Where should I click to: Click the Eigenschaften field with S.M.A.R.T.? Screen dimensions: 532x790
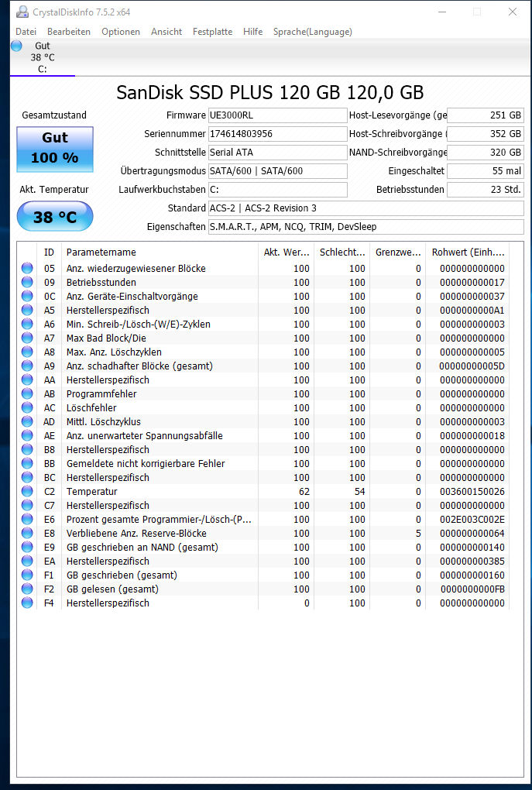pos(366,227)
